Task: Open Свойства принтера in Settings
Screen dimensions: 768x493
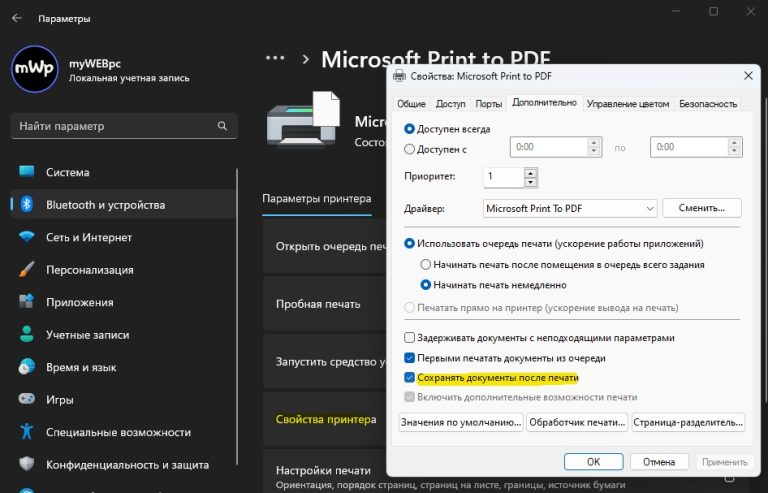Action: (326, 420)
